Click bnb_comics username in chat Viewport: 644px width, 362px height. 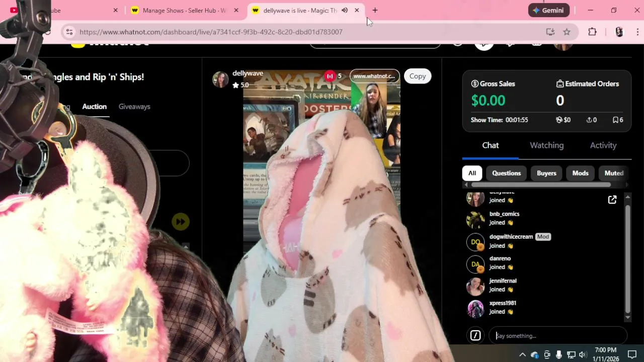tap(504, 214)
